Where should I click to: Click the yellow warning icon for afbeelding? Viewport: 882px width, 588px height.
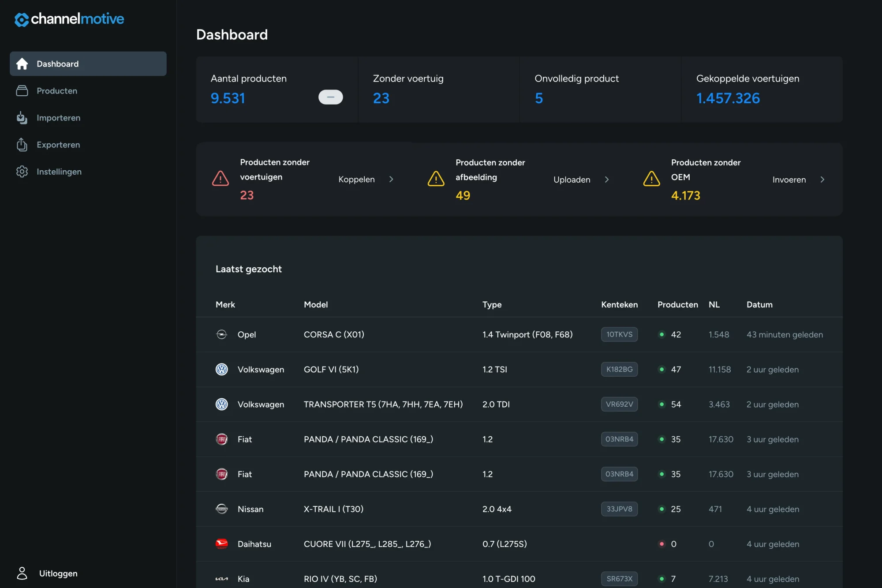click(x=436, y=179)
